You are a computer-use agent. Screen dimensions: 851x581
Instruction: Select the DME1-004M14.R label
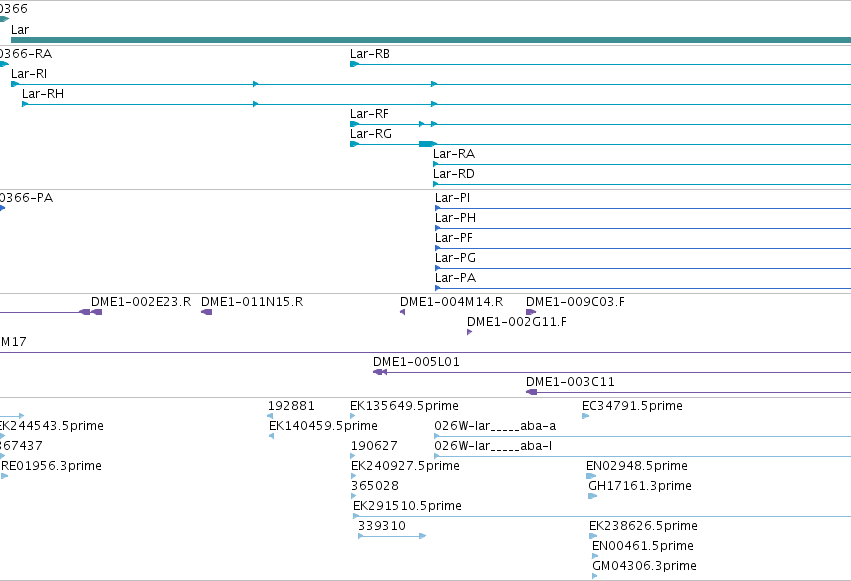452,302
